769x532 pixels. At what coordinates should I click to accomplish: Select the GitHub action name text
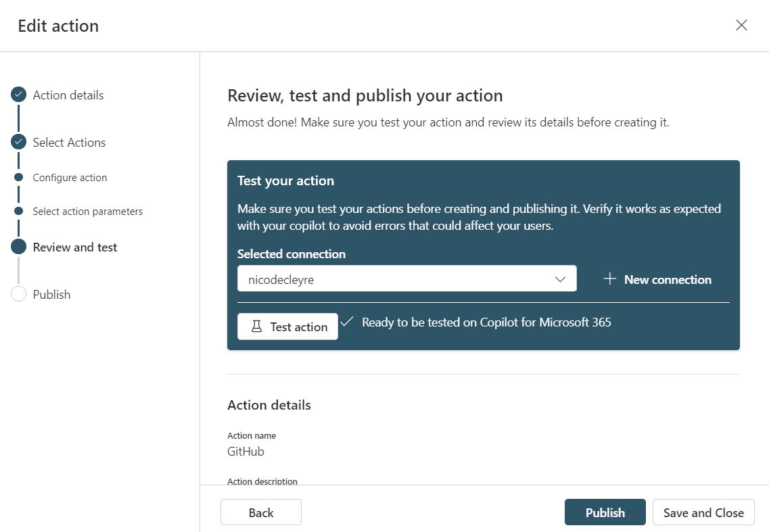[246, 452]
